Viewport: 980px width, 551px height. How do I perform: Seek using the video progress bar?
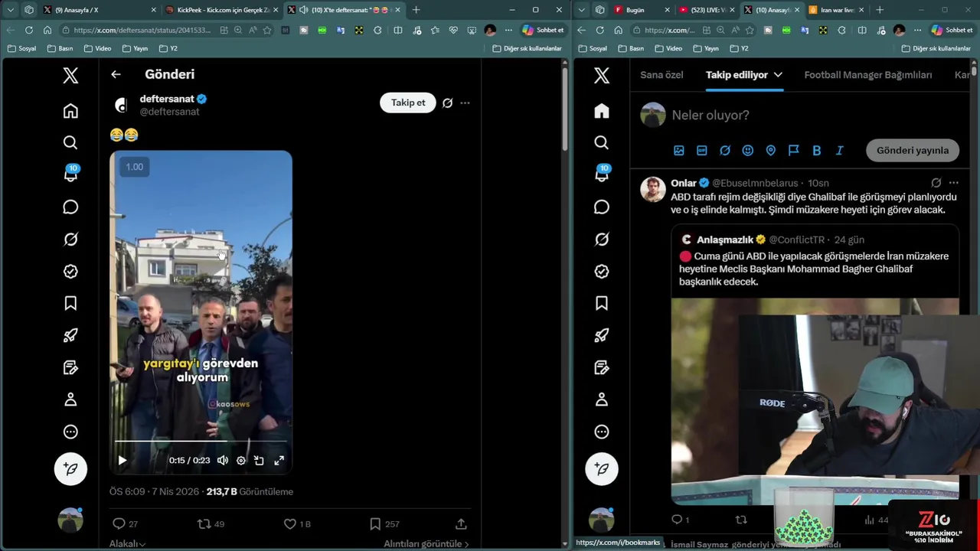(201, 442)
